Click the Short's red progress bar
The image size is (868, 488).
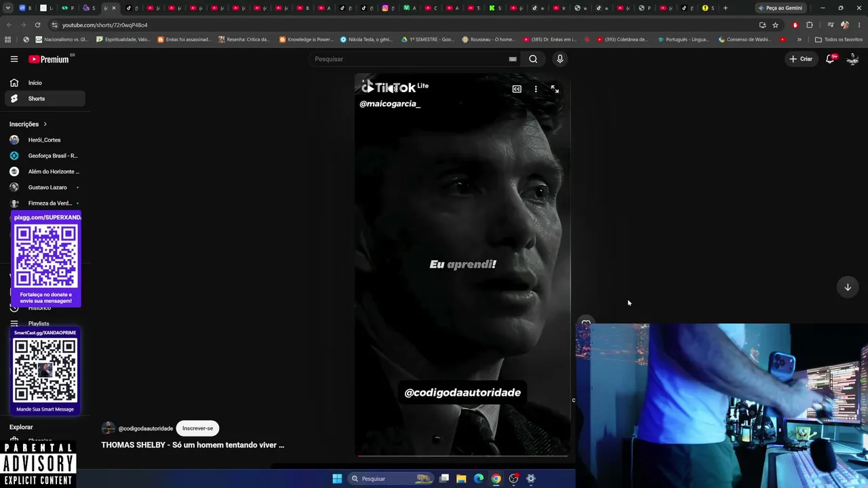tap(462, 455)
